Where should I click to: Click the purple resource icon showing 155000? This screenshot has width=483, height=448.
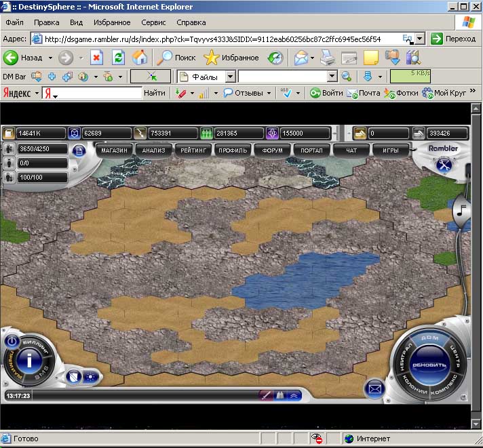tap(272, 134)
